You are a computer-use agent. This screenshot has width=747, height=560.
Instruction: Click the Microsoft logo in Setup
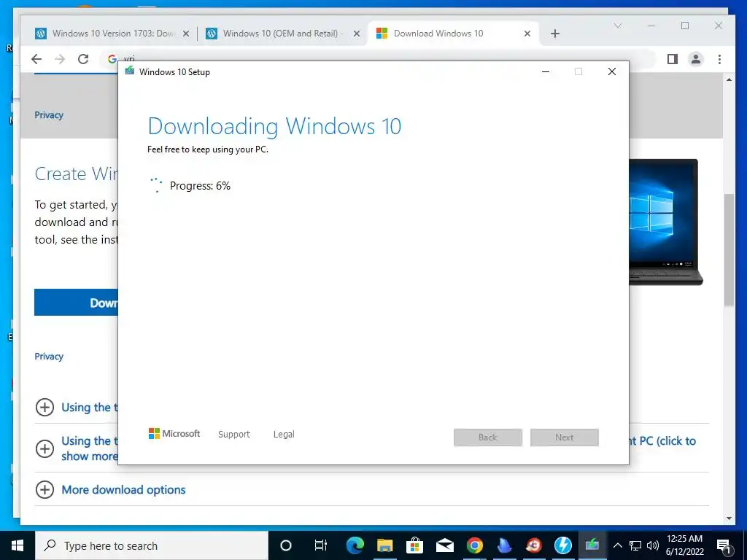pyautogui.click(x=174, y=433)
